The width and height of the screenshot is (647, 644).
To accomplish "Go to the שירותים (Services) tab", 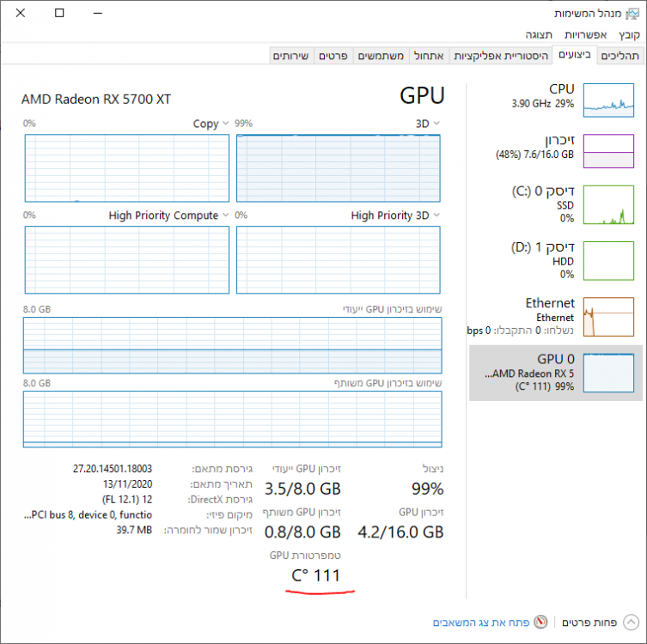I will (x=291, y=55).
